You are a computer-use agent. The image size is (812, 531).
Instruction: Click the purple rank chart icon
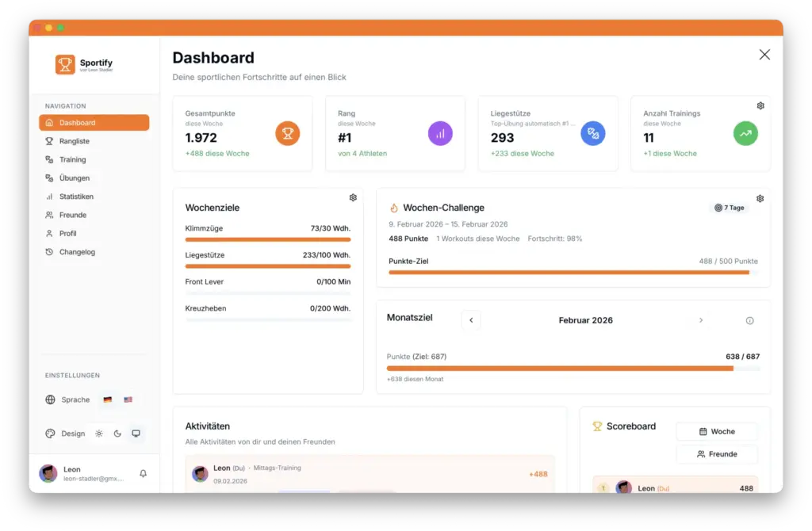point(440,133)
